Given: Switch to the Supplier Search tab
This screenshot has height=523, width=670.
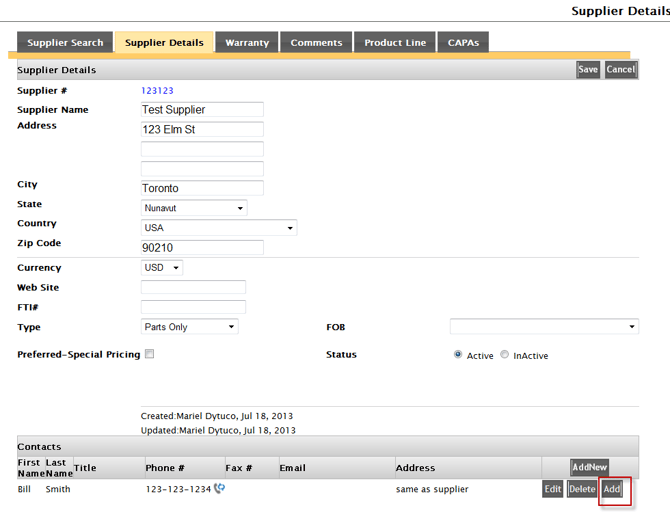Looking at the screenshot, I should coord(65,43).
